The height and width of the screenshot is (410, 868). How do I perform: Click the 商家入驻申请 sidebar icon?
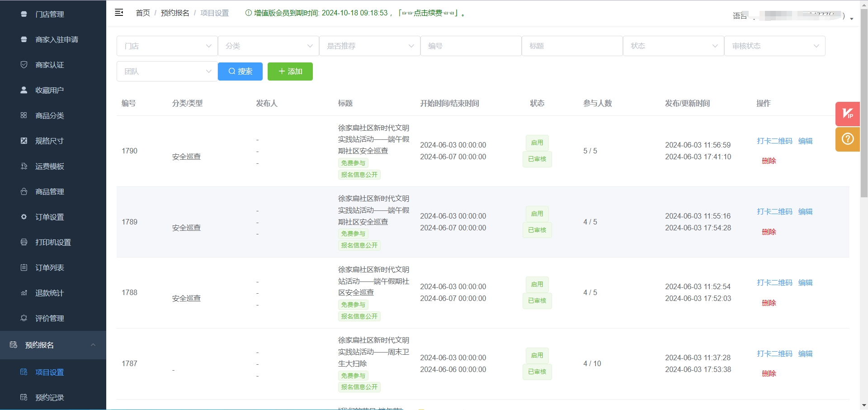[x=24, y=39]
